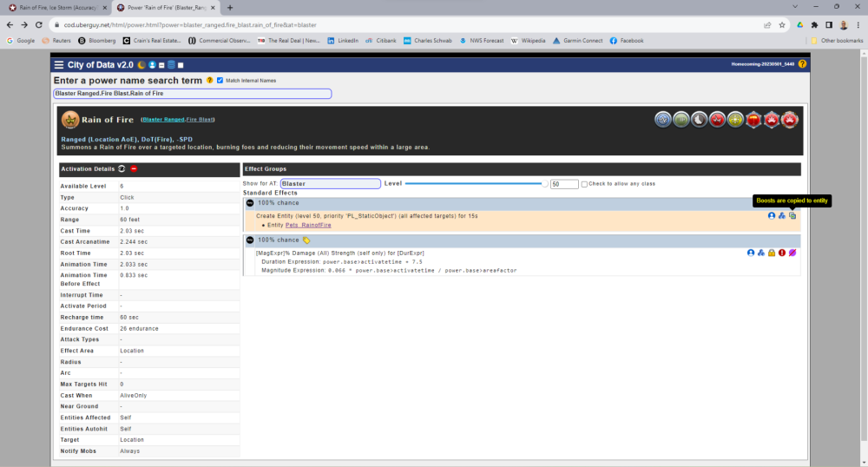The image size is (868, 467).
Task: Click the yellow lock icon on damage effect
Action: pyautogui.click(x=771, y=253)
